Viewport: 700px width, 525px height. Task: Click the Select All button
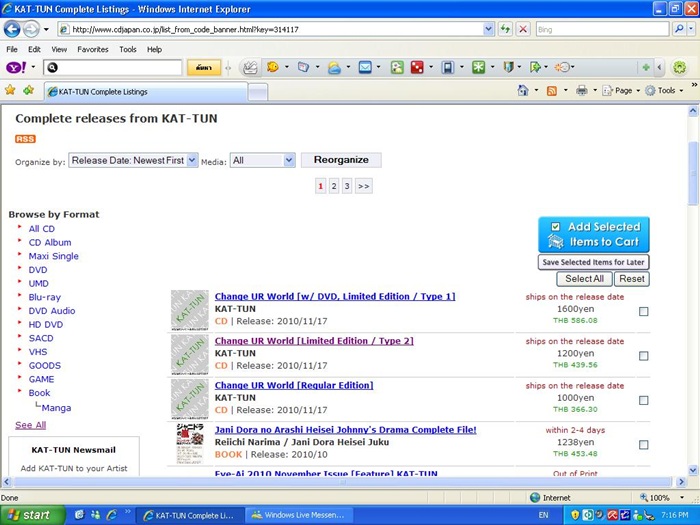(x=584, y=279)
